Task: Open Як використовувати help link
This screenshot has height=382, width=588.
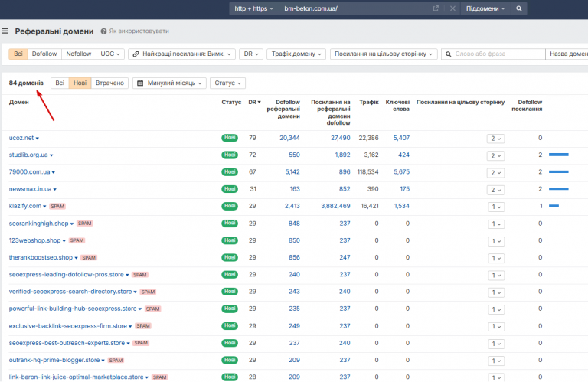Action: click(139, 31)
